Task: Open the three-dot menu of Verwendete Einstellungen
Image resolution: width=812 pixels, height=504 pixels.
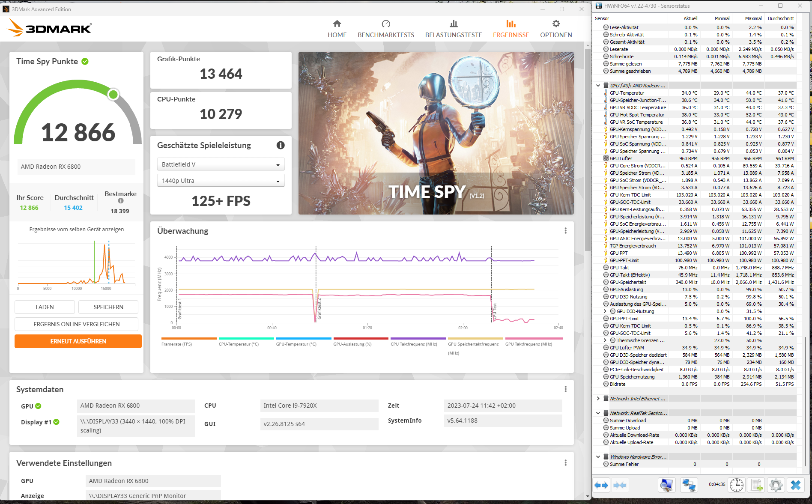Action: 566,463
